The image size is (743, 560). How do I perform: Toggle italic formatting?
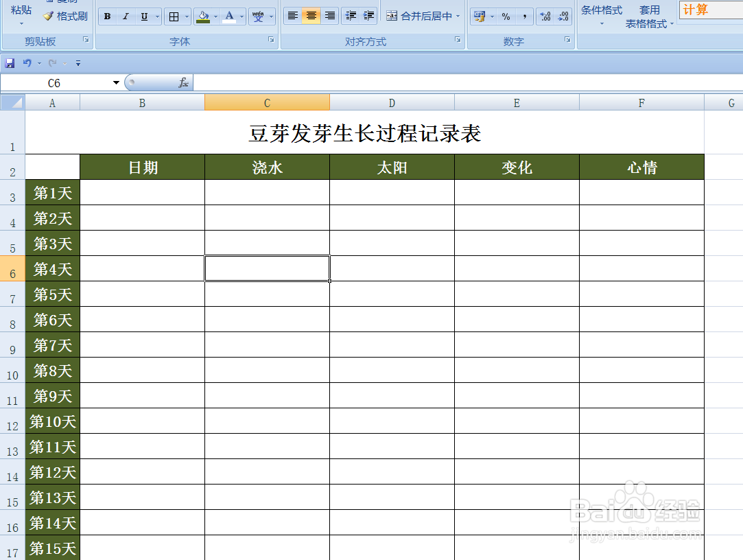126,16
